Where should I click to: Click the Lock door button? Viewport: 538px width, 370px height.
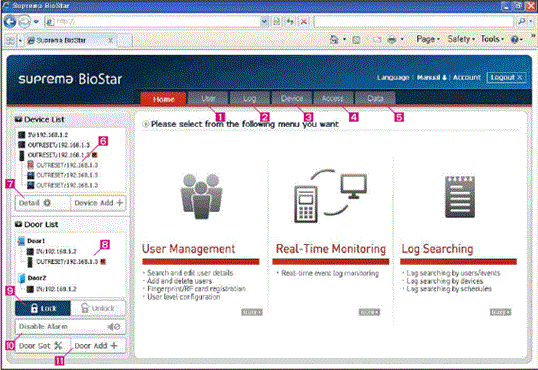[43, 308]
